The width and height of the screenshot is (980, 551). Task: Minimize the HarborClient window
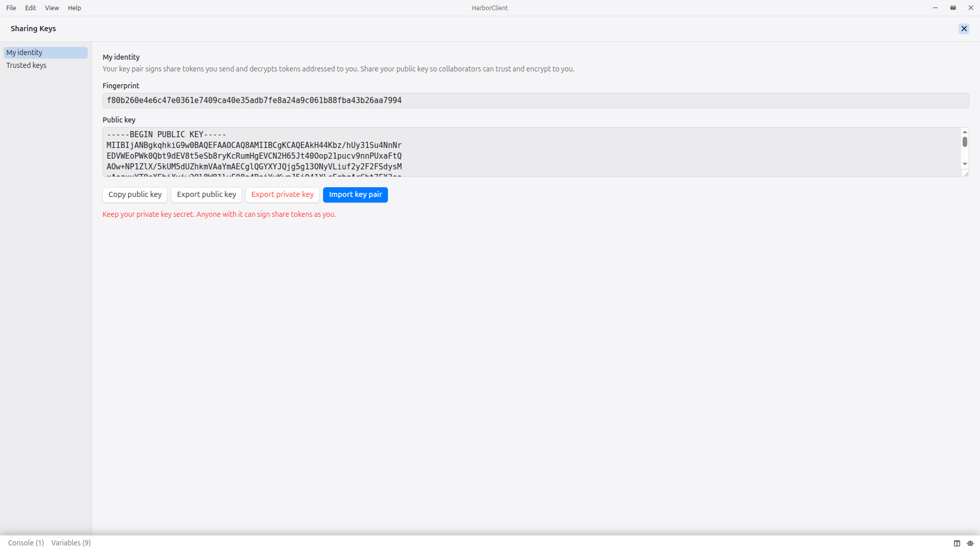(935, 8)
